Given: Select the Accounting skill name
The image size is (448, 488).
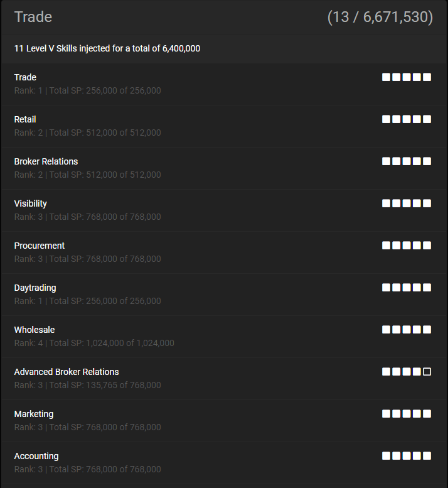Looking at the screenshot, I should (x=36, y=456).
